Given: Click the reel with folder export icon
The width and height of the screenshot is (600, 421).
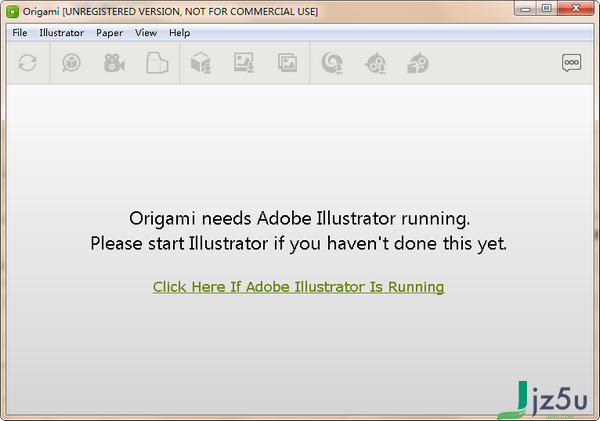Looking at the screenshot, I should (418, 63).
